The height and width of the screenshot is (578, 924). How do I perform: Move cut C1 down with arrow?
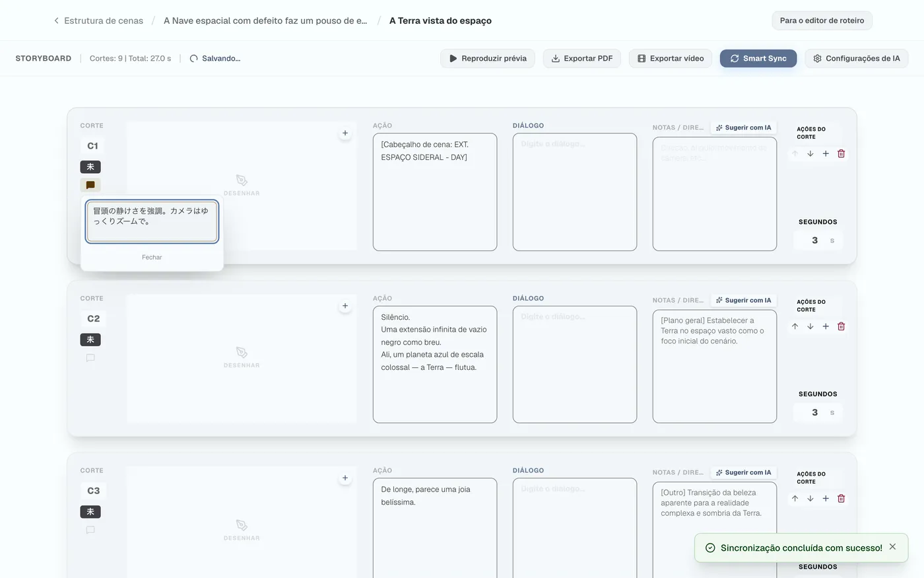coord(810,153)
